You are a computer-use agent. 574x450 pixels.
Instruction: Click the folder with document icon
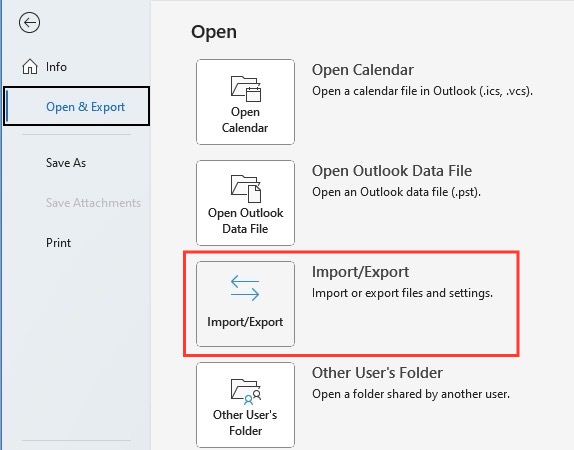click(245, 189)
